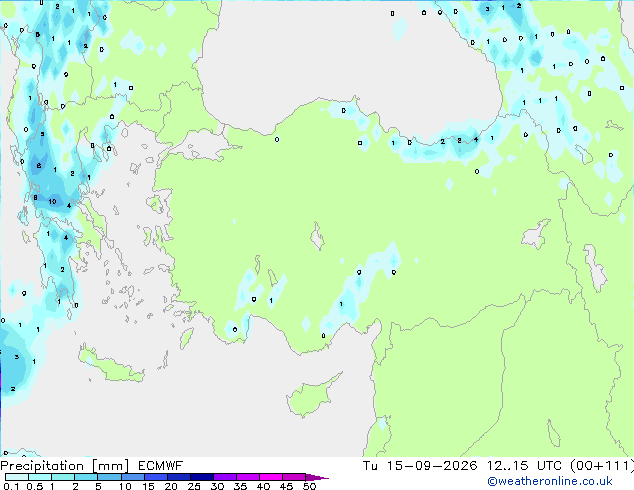Viewport: 634px width, 490px height.
Task: Click the 10 mm value over western Greece
Action: click(53, 201)
